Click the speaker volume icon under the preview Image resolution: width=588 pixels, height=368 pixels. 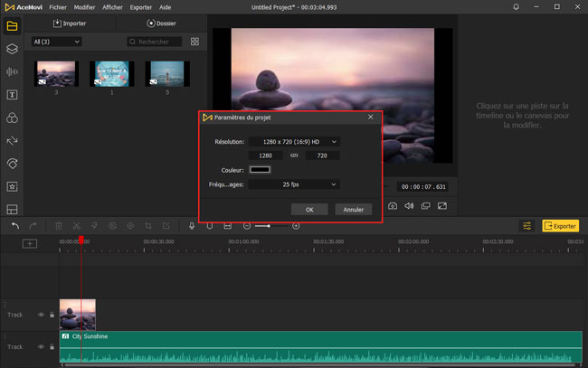409,206
